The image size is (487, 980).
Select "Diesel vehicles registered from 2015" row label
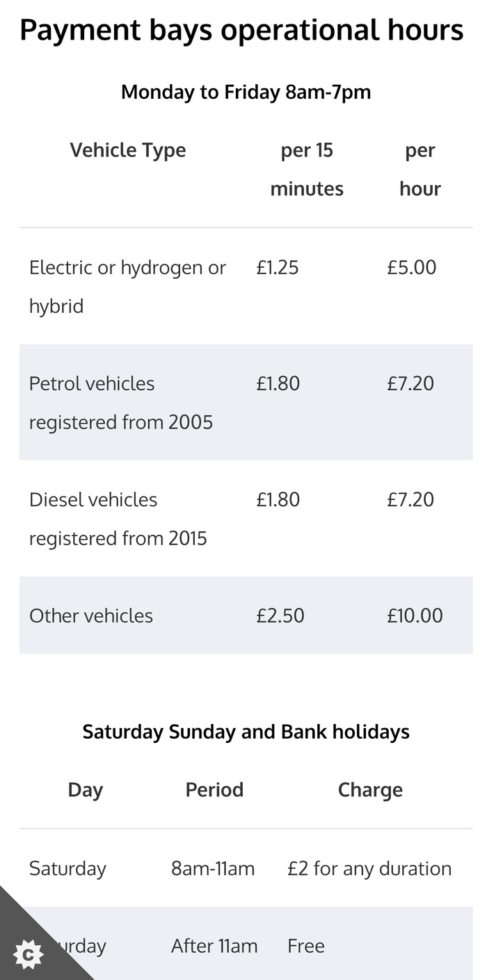click(x=118, y=519)
